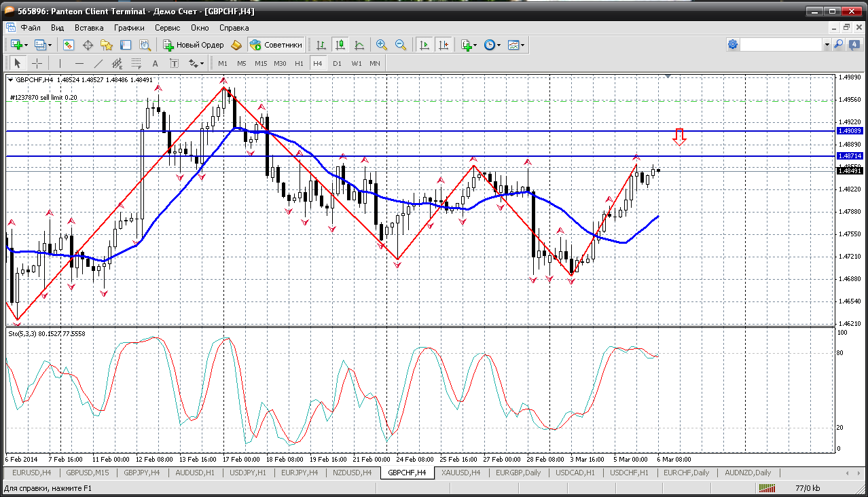Viewport: 868px width, 497px height.
Task: Pick the vertical line drawing tool
Action: click(60, 63)
